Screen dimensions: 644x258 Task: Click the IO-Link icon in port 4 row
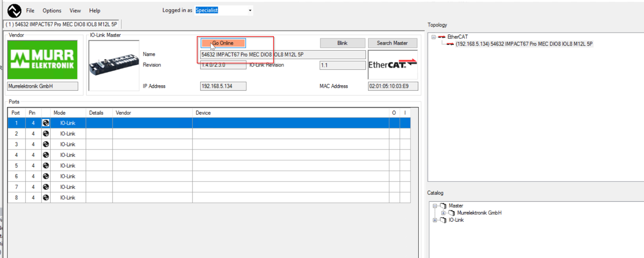(46, 155)
